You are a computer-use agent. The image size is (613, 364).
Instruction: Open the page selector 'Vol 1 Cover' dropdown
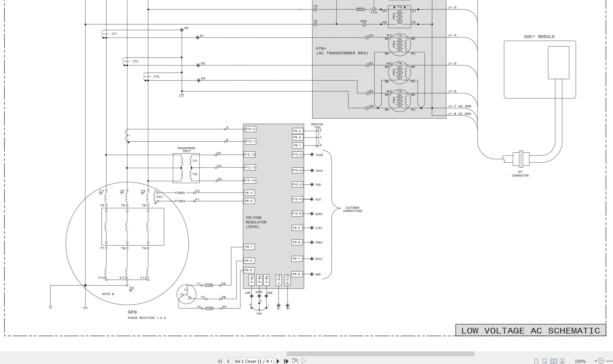[253, 361]
